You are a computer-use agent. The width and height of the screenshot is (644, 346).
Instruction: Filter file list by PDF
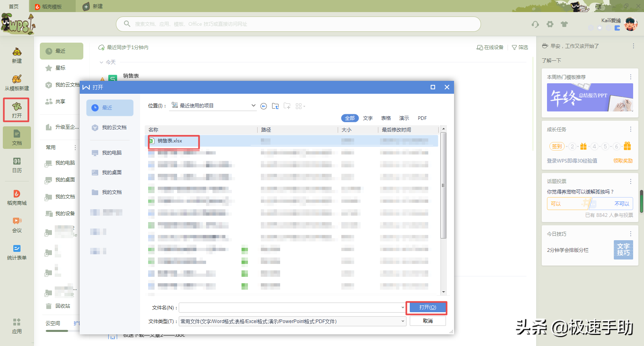[422, 118]
